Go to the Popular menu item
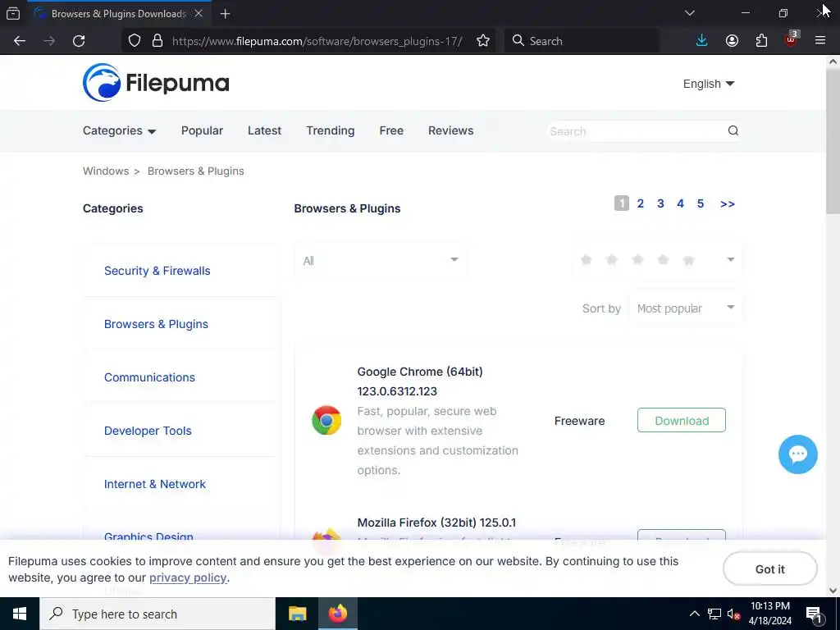Screen dimensions: 840x630 tap(202, 130)
